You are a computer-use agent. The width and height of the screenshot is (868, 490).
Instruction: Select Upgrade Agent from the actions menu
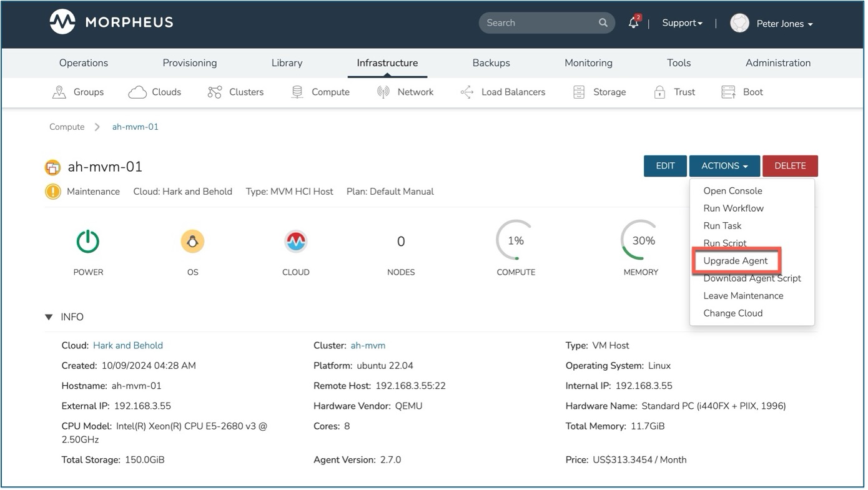tap(736, 260)
